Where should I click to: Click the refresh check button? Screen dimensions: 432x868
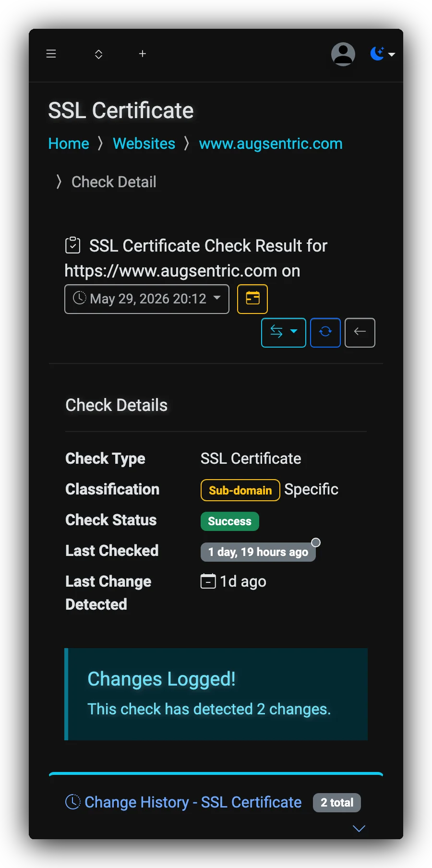coord(325,333)
